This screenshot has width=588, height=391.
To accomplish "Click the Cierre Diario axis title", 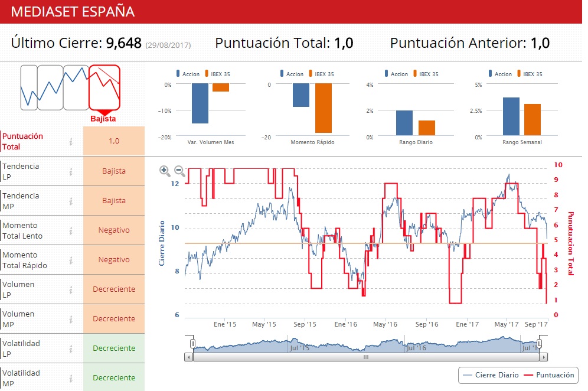I will point(162,243).
